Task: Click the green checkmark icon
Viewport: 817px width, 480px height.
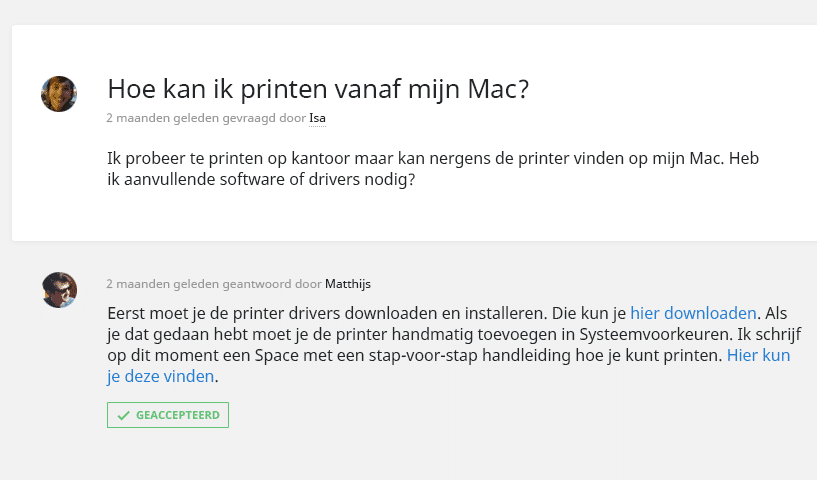Action: tap(123, 415)
